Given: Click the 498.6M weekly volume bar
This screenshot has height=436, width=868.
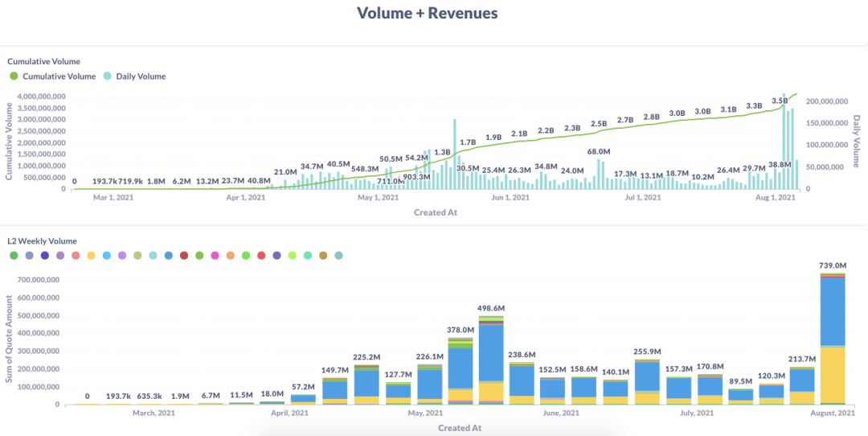Looking at the screenshot, I should coord(491,360).
